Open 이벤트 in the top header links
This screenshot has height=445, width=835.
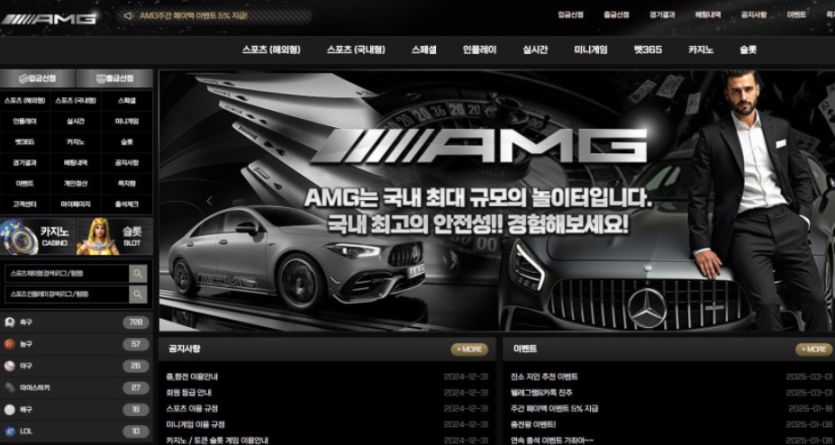coord(796,15)
